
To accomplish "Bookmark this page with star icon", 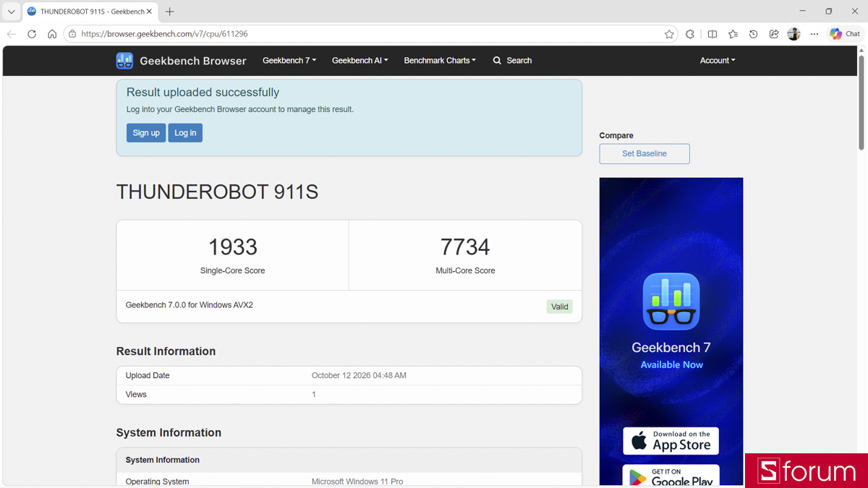I will (669, 34).
